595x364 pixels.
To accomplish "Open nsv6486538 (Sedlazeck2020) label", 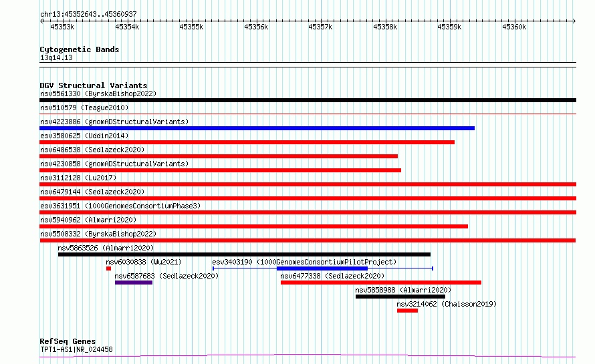I will tap(92, 150).
